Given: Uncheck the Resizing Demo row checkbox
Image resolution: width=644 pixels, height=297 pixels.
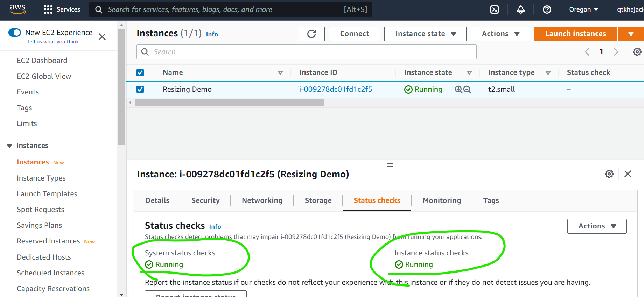Looking at the screenshot, I should click(x=140, y=89).
